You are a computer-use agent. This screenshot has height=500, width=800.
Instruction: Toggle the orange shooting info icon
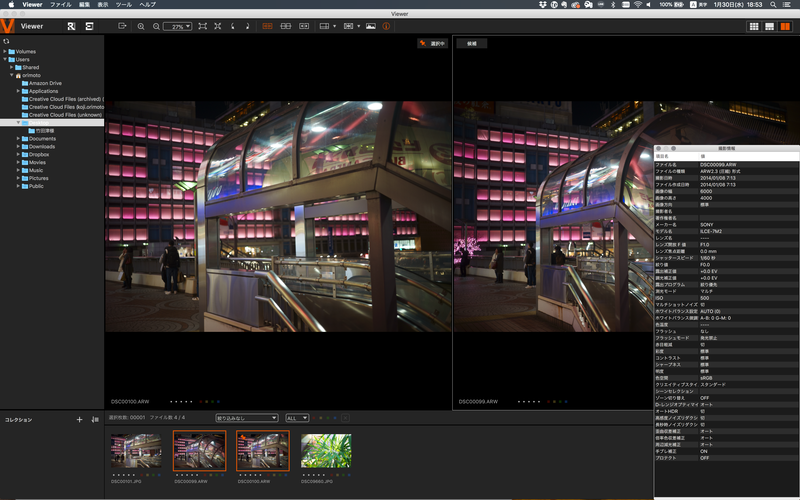386,26
